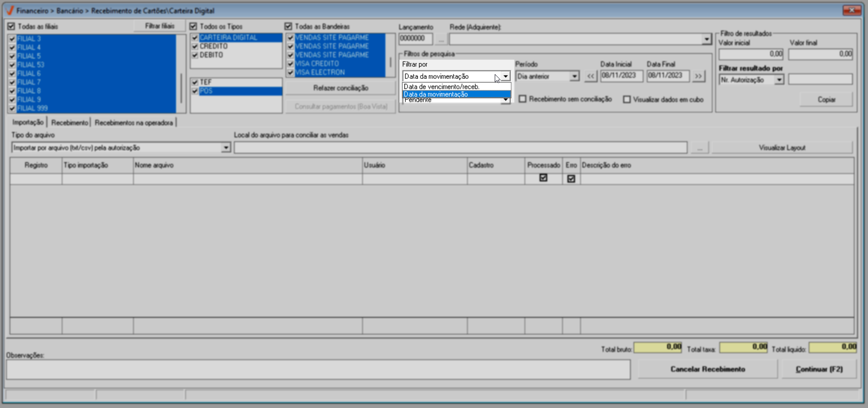Click the 'Total taxa' value field
Viewport: 868px width, 408px height.
pyautogui.click(x=743, y=348)
